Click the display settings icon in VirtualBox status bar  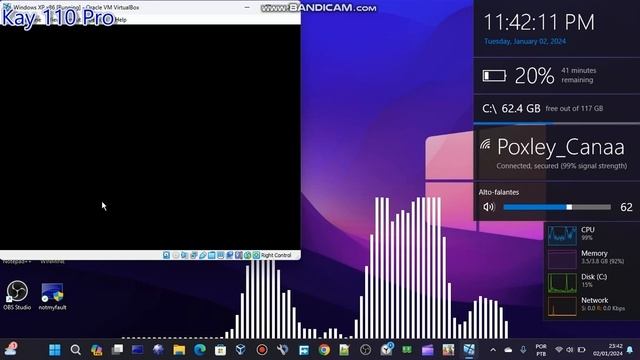(x=220, y=255)
